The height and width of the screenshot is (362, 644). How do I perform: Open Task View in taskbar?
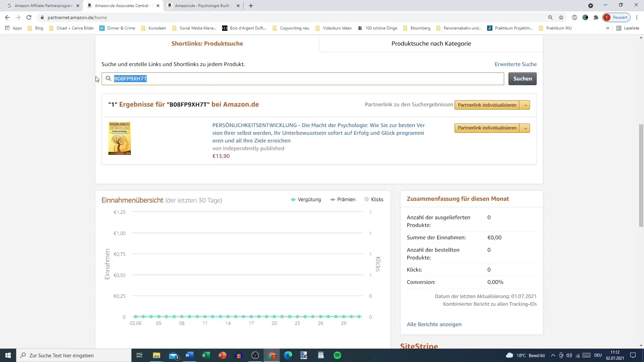(x=140, y=355)
